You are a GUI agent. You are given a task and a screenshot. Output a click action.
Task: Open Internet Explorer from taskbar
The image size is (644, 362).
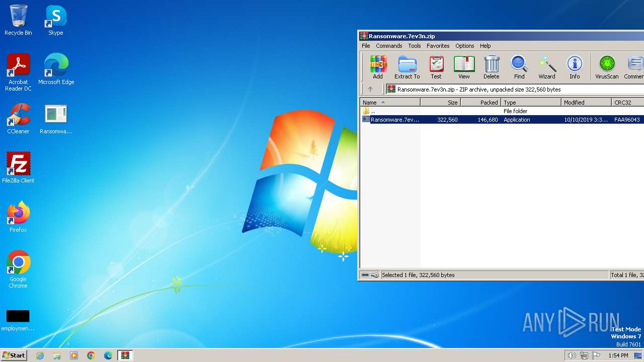pyautogui.click(x=40, y=355)
